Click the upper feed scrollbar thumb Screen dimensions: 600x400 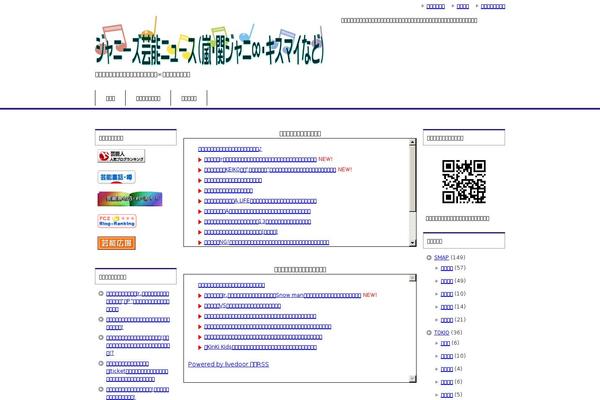(412, 178)
